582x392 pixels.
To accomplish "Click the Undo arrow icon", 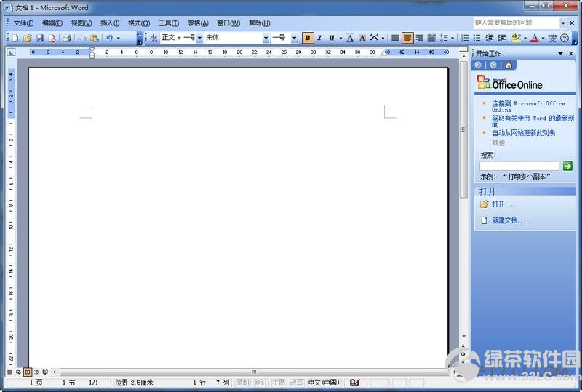I will [x=110, y=38].
